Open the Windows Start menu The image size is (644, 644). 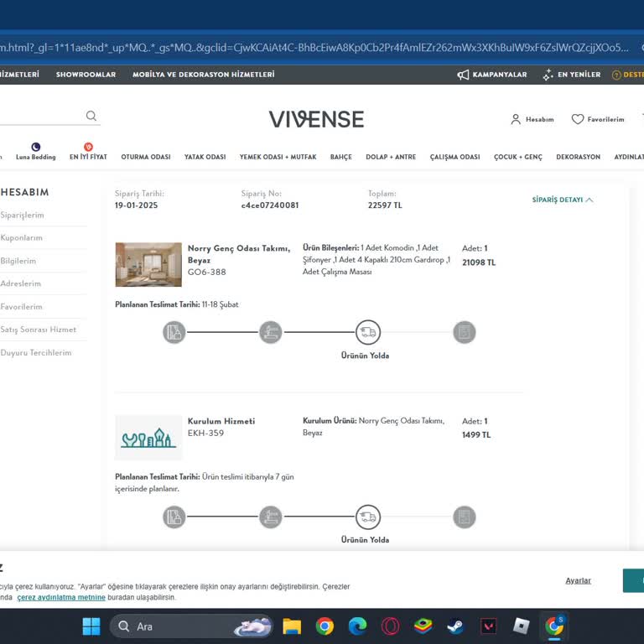point(91,626)
